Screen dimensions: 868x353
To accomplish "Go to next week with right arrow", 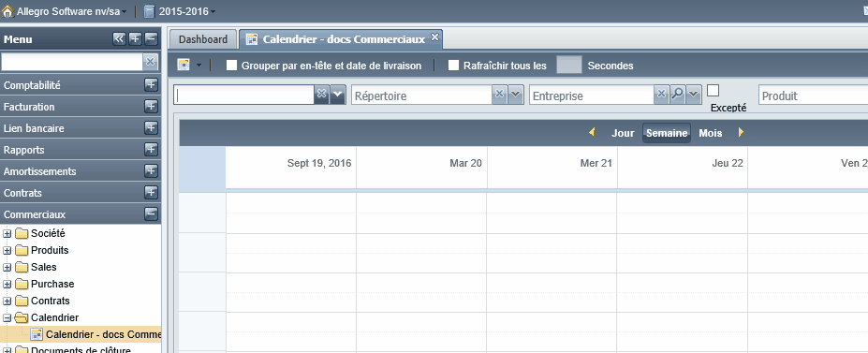I will [x=742, y=132].
